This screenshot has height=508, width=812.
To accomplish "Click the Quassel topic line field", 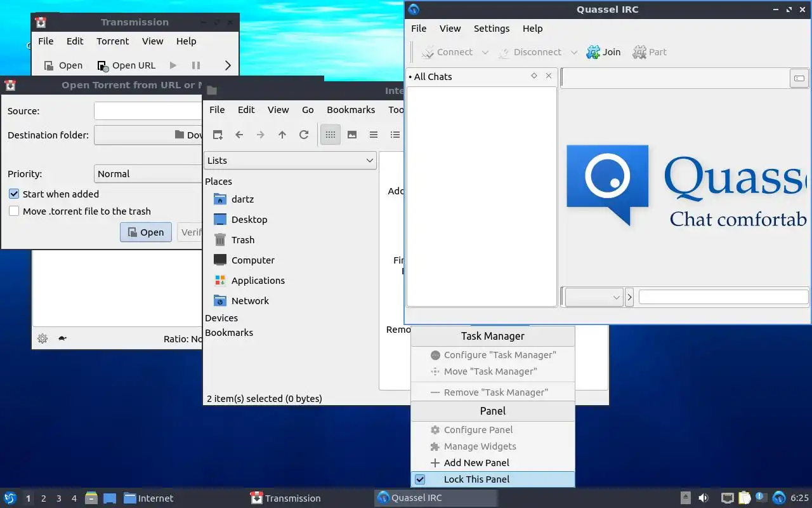I will (675, 78).
